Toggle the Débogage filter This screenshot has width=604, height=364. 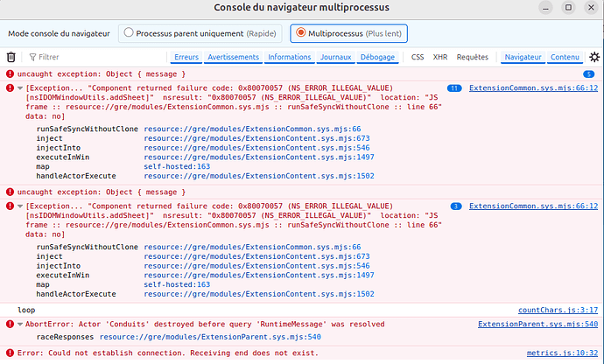[x=377, y=57]
